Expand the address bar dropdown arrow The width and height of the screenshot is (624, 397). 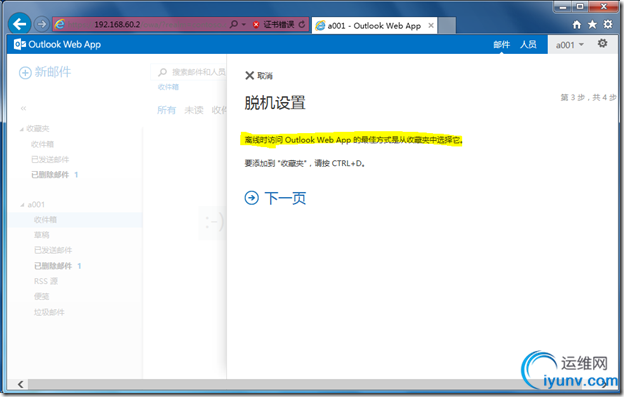pyautogui.click(x=244, y=25)
